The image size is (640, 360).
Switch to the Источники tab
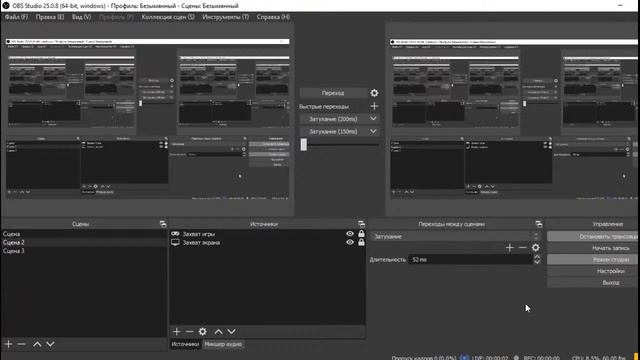point(185,344)
